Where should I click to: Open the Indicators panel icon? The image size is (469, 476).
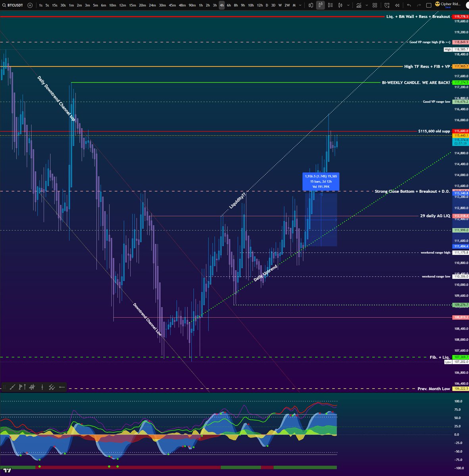coord(359,6)
